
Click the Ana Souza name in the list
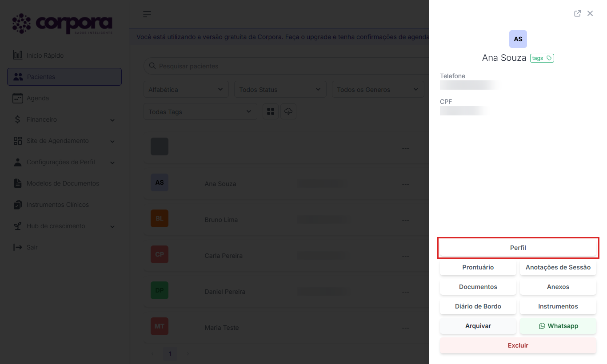tap(220, 184)
